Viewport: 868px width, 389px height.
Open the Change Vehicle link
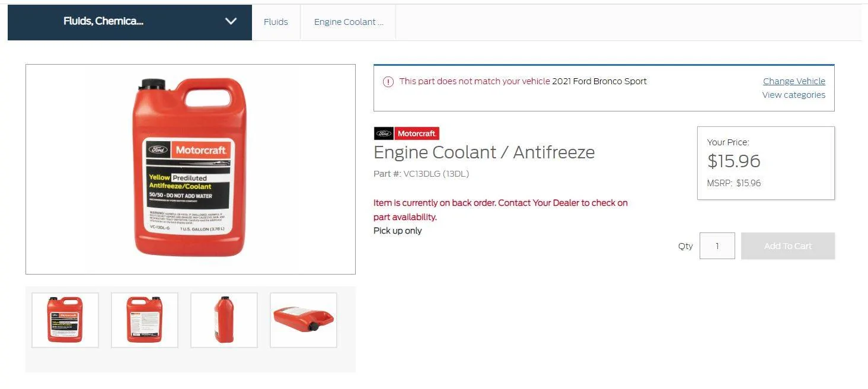tap(794, 81)
